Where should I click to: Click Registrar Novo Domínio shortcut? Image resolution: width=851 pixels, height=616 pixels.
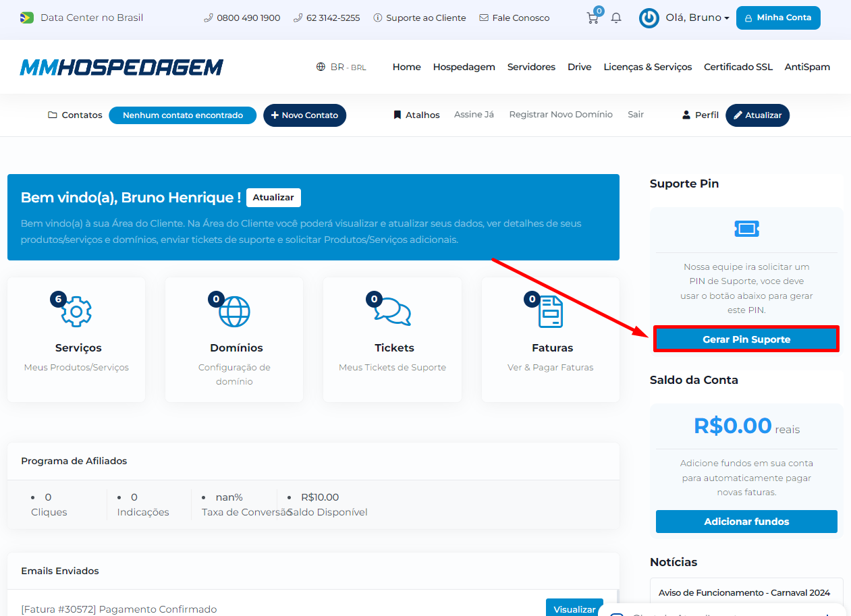coord(561,115)
